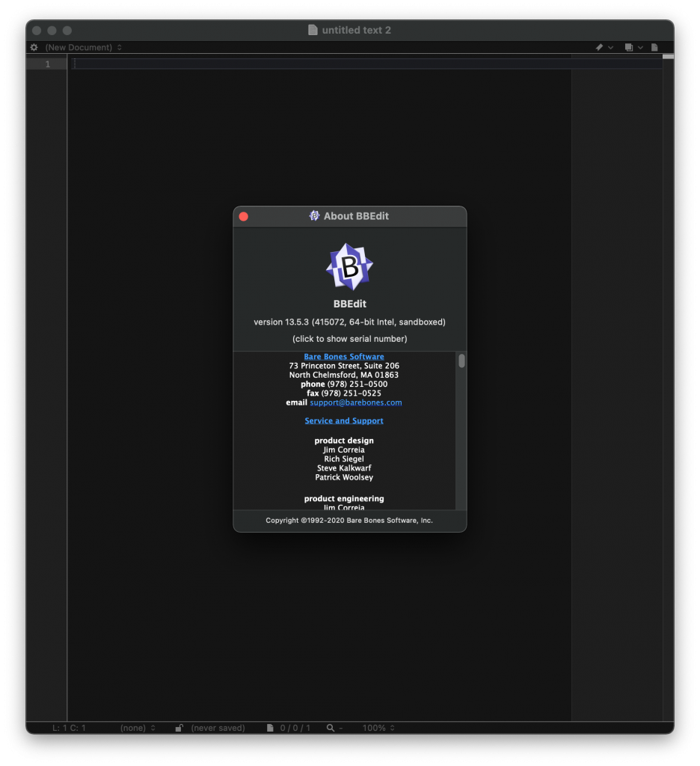Click the "BBEdit" name under the logo

(x=350, y=304)
